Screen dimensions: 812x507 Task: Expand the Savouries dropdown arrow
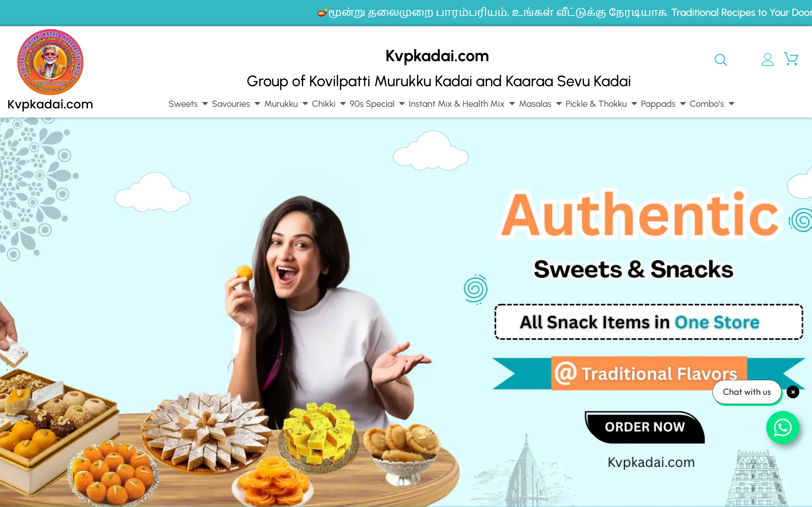click(x=257, y=104)
